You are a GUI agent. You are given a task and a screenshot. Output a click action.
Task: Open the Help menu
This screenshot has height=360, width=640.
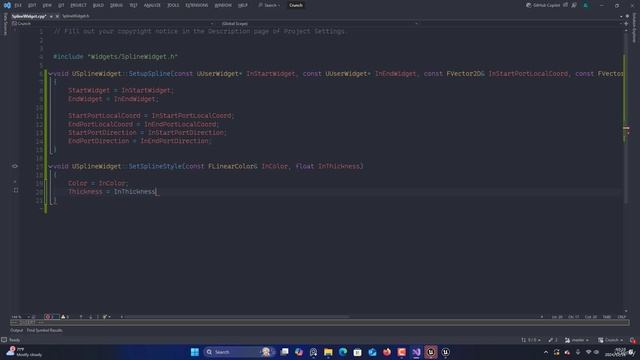(x=243, y=5)
